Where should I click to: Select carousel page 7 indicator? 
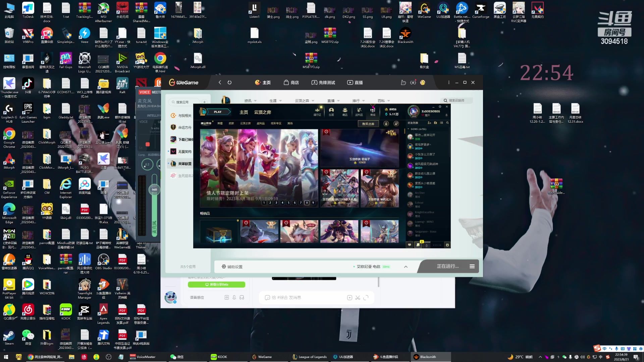(x=301, y=203)
